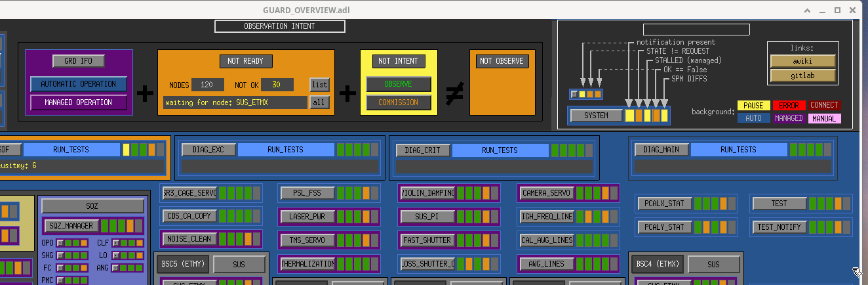Set intent to OBSERVE
Viewport: 868px width, 285px height.
(x=399, y=84)
